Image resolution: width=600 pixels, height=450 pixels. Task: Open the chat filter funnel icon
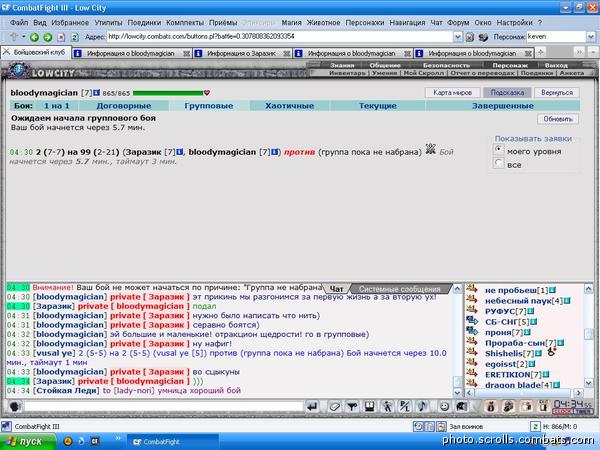(x=352, y=406)
